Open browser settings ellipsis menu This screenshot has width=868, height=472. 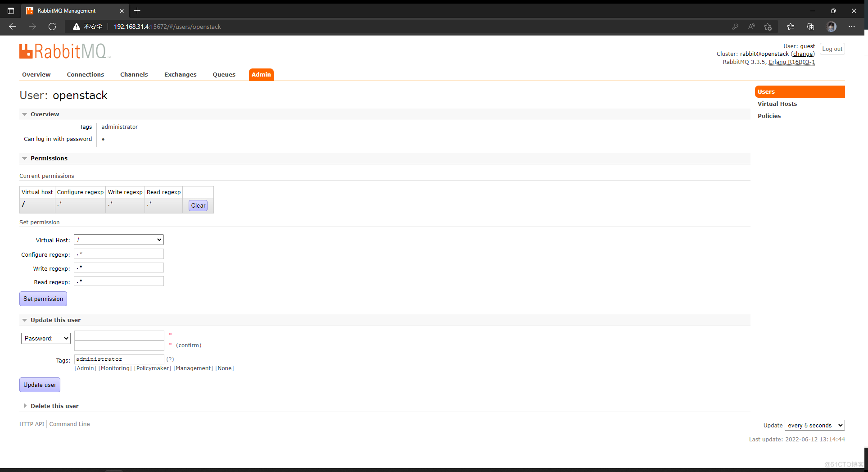[852, 27]
